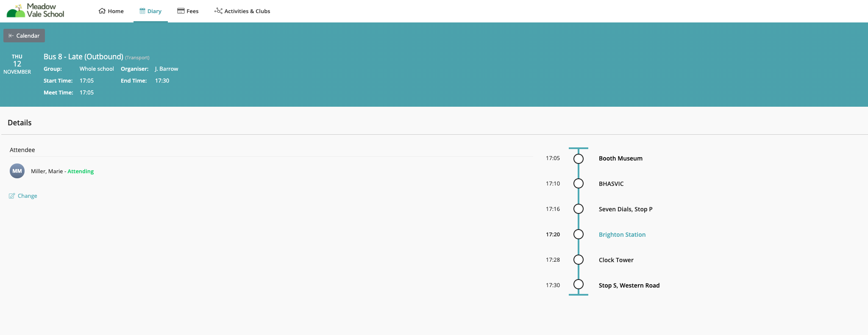Viewport: 868px width, 335px height.
Task: Select the Brighton Station stop marker circle
Action: 579,234
